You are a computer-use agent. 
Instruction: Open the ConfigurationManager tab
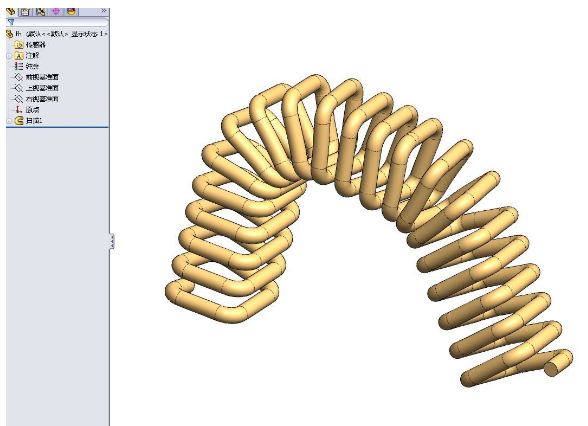[40, 12]
